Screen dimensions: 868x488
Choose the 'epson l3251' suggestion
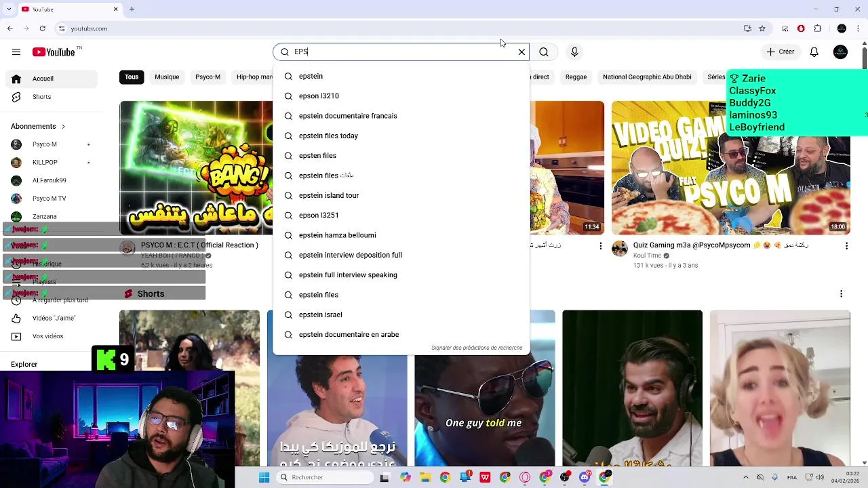point(401,216)
